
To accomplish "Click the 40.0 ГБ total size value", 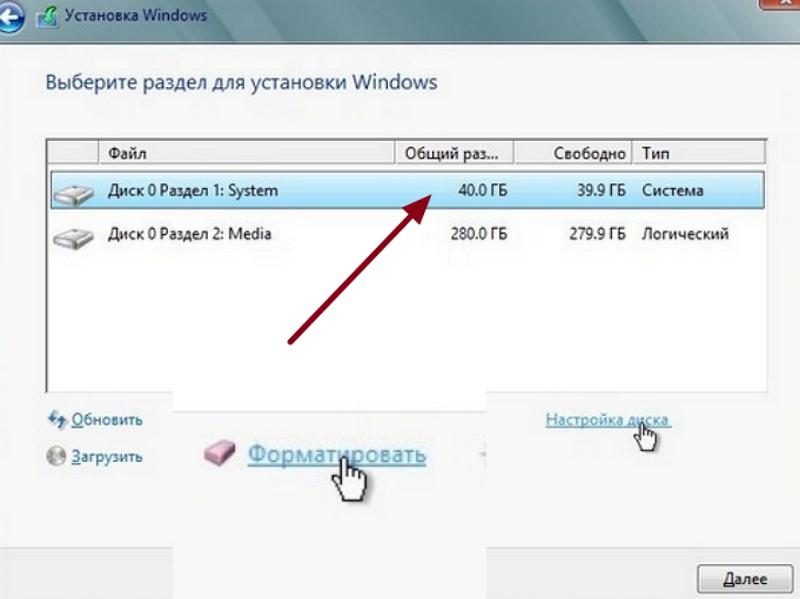I will 483,191.
